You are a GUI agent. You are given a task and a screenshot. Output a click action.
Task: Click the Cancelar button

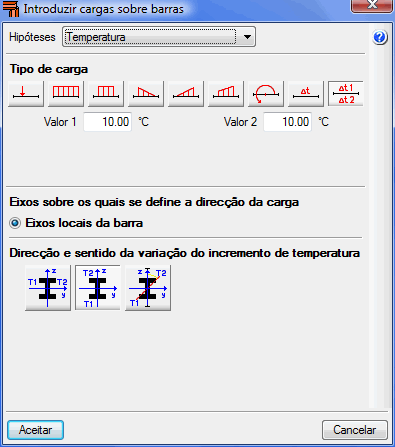click(355, 430)
